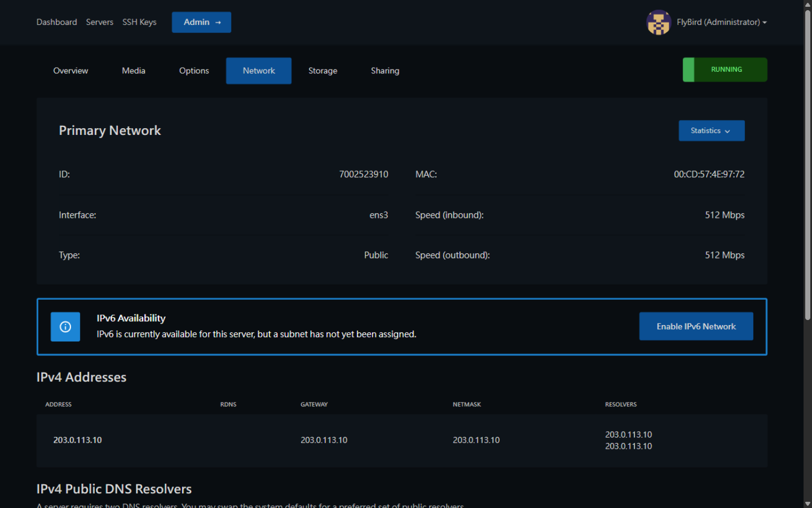
Task: Click the IPv4 Addresses heading
Action: tap(82, 377)
